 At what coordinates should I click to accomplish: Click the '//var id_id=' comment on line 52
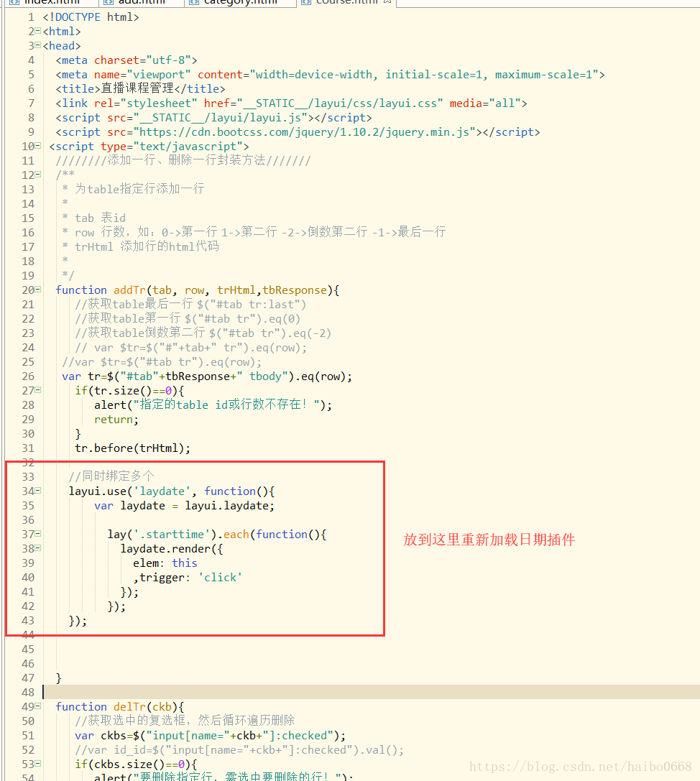(239, 750)
